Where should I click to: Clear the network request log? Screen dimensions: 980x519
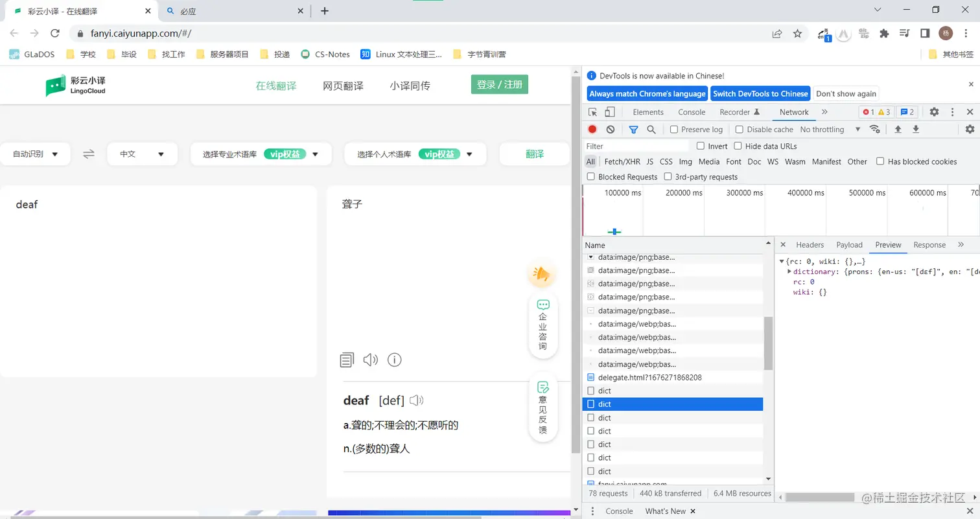tap(610, 129)
